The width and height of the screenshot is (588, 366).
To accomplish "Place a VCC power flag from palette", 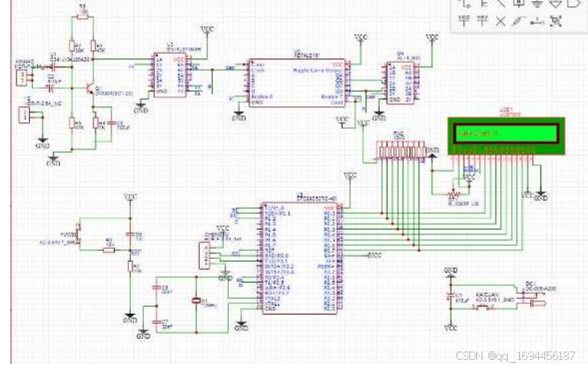I will click(x=464, y=21).
